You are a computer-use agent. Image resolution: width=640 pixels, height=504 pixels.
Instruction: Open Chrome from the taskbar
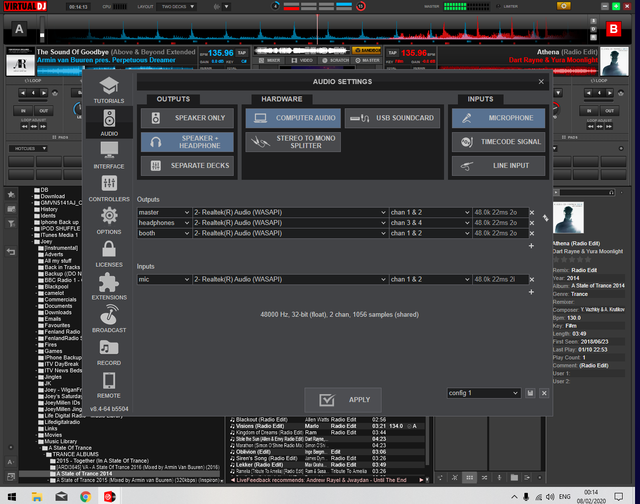(85, 496)
